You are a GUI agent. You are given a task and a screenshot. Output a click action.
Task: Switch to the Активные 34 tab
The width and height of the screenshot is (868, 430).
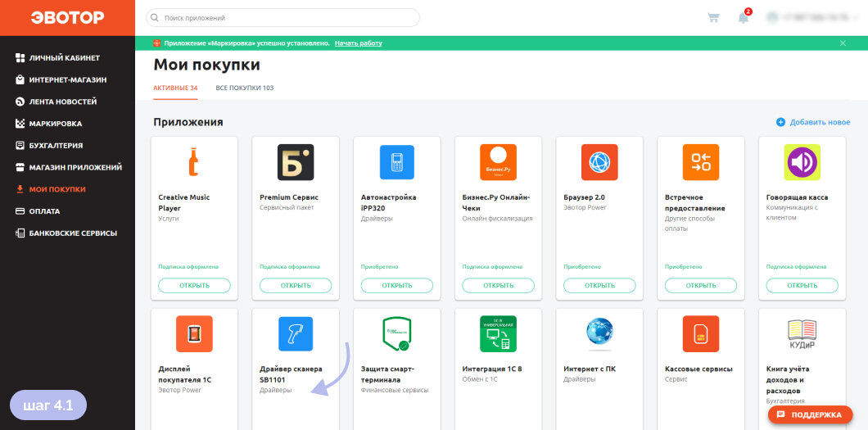click(175, 88)
